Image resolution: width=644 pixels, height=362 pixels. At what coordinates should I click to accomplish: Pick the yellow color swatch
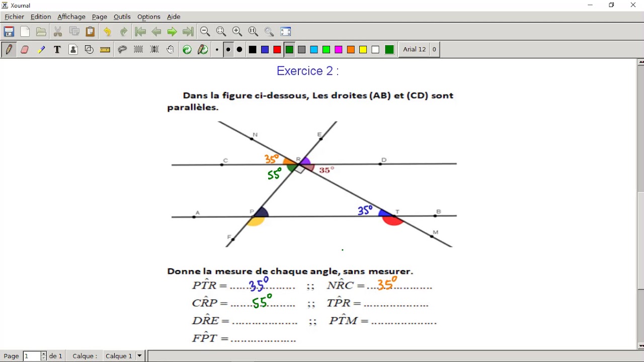tap(363, 49)
